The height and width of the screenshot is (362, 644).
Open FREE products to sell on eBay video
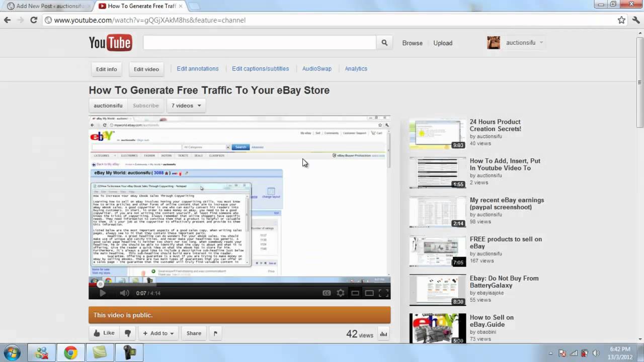pyautogui.click(x=506, y=243)
